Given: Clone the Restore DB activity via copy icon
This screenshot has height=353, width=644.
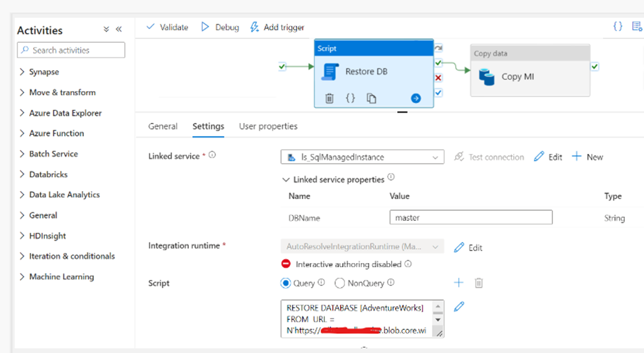Looking at the screenshot, I should click(371, 98).
